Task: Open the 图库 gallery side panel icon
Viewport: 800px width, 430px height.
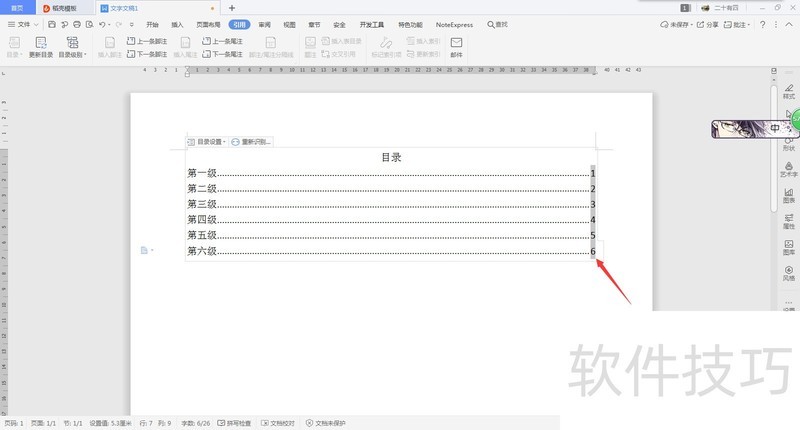Action: (788, 247)
